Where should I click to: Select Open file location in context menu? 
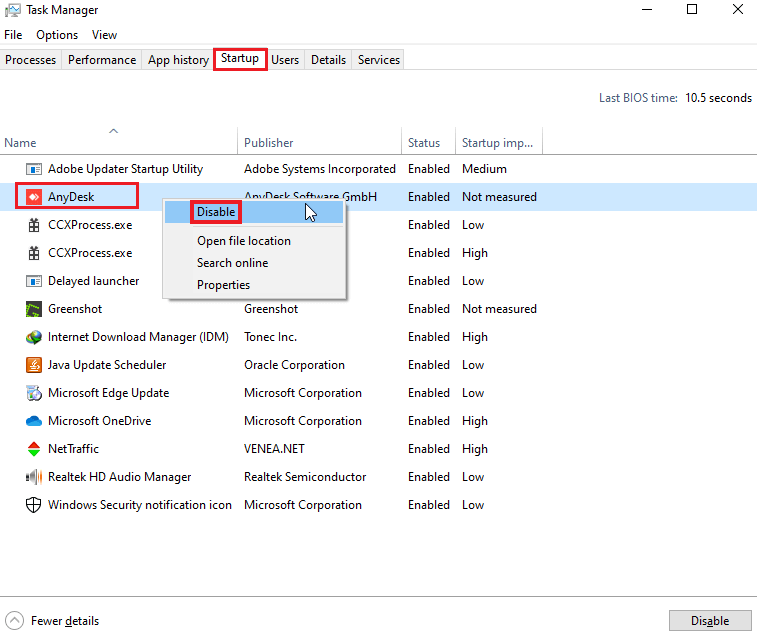point(244,241)
